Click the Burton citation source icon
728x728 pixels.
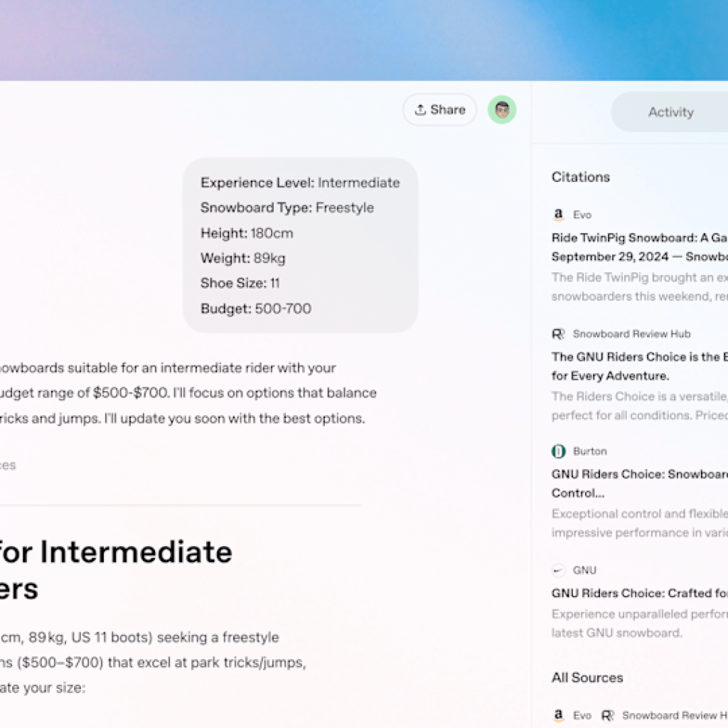(559, 451)
